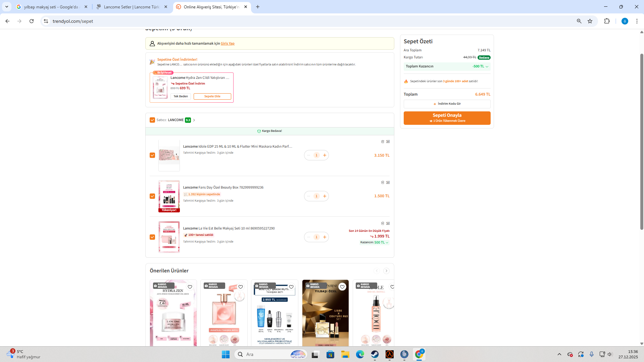Increase quantity of Lancome Idole EDP item
644x362 pixels.
tap(325, 155)
